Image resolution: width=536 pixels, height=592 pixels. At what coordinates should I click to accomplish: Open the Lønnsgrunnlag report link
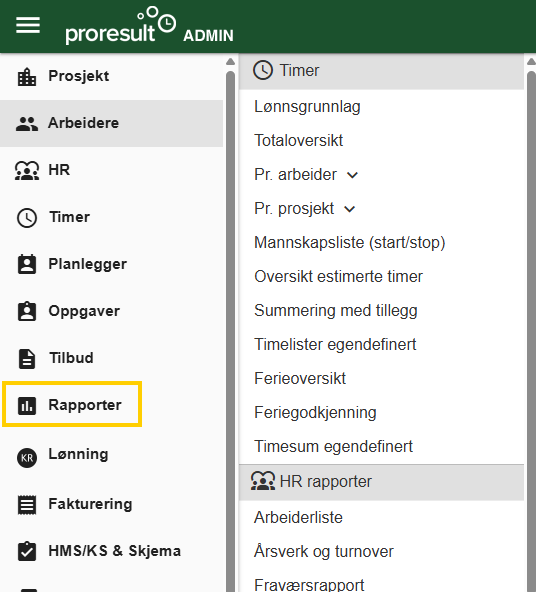click(x=307, y=107)
